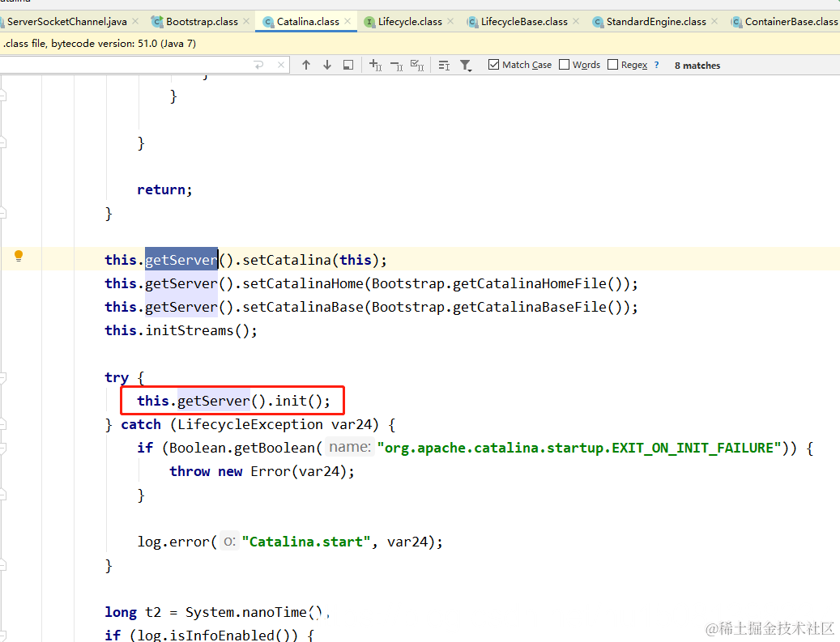Open the LifecycleBase.class tab
This screenshot has width=840, height=642.
click(x=523, y=21)
